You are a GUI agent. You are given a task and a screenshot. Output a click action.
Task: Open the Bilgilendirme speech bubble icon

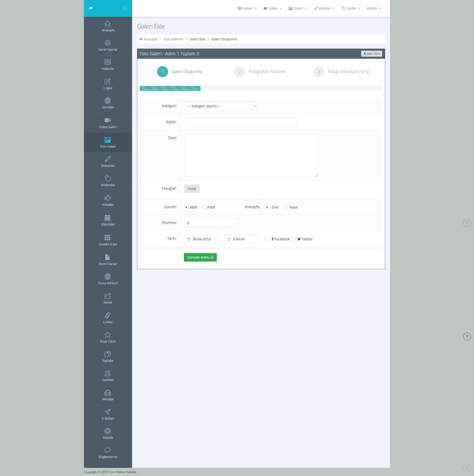pyautogui.click(x=108, y=450)
